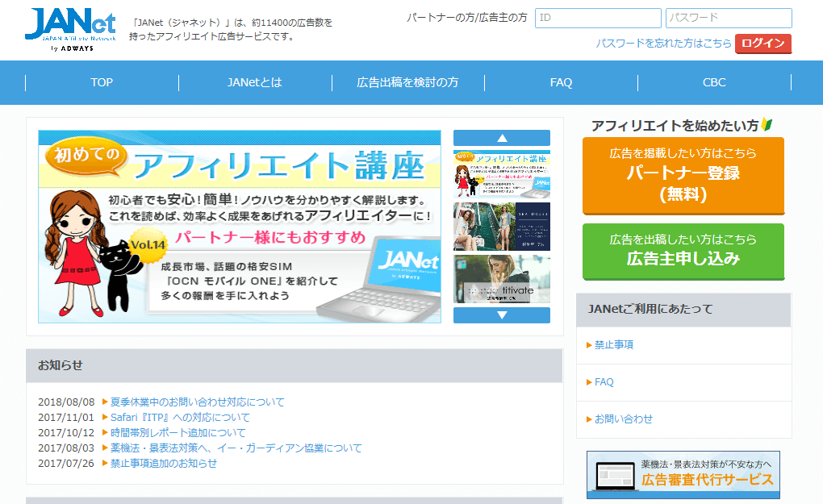Click the date 2017/08/03
The width and height of the screenshot is (823, 504).
tap(66, 448)
